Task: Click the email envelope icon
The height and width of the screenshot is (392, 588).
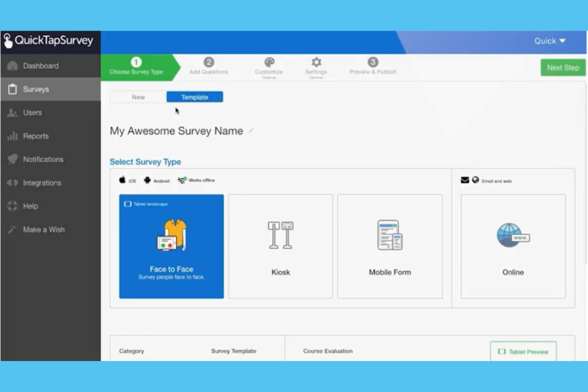Action: pos(465,180)
